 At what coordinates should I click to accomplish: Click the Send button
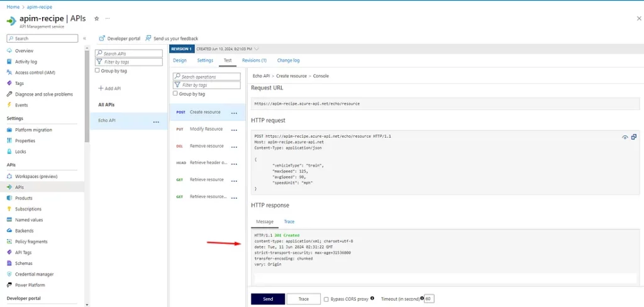pos(268,299)
